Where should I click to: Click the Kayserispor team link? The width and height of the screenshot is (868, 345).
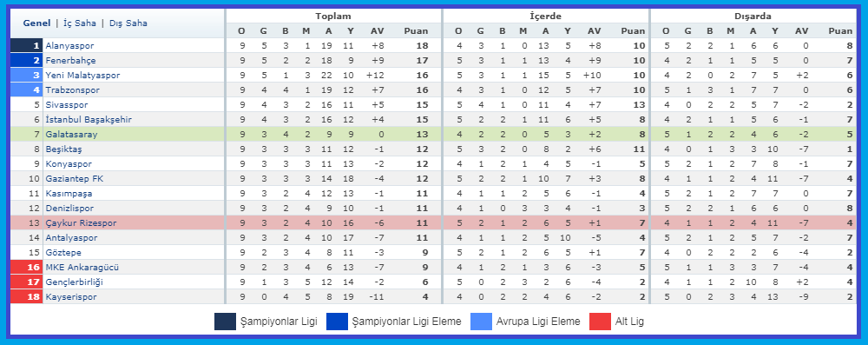71,296
